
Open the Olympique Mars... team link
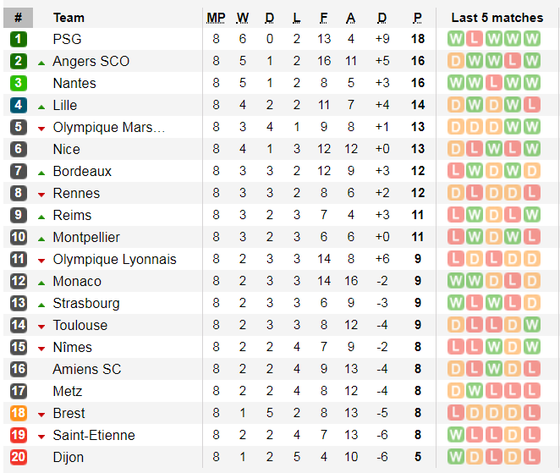[x=109, y=127]
